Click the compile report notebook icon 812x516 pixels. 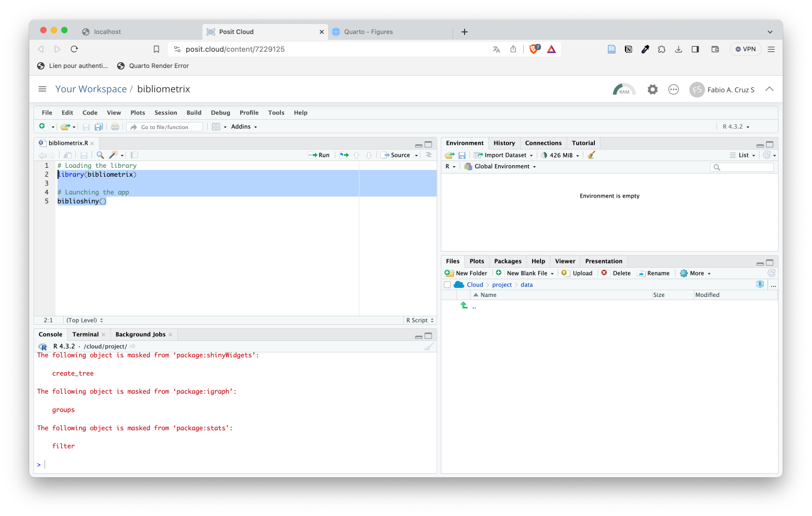pos(134,155)
